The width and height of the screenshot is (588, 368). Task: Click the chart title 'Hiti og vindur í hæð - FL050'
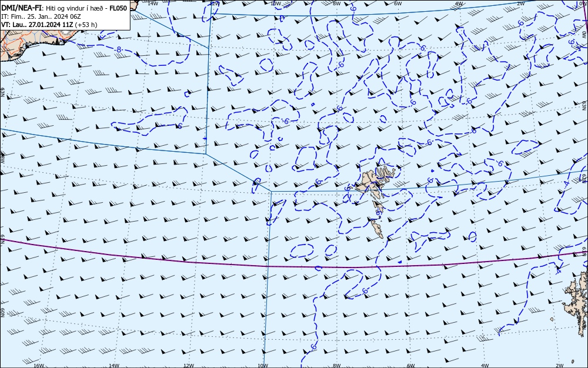[86, 8]
